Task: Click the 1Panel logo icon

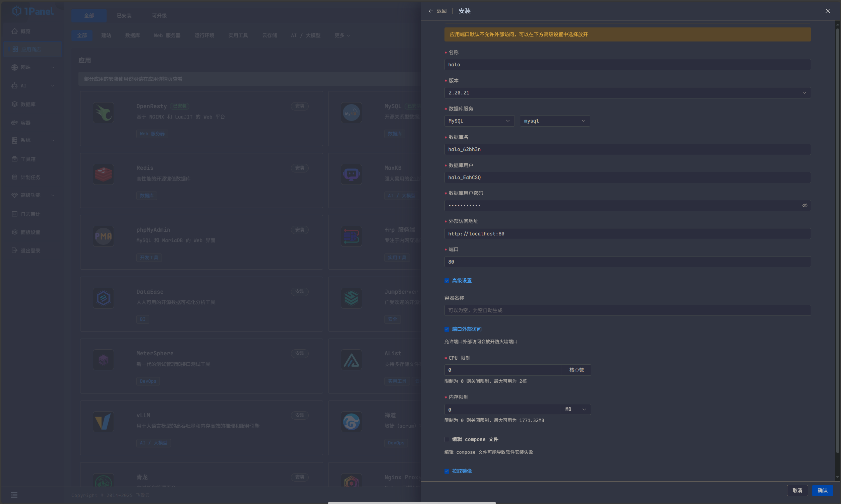Action: coord(16,11)
